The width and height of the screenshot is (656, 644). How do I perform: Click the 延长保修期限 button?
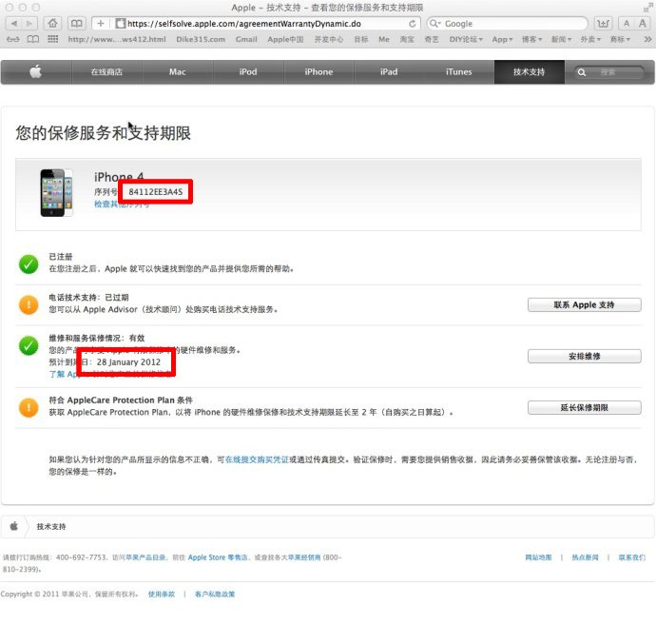584,407
